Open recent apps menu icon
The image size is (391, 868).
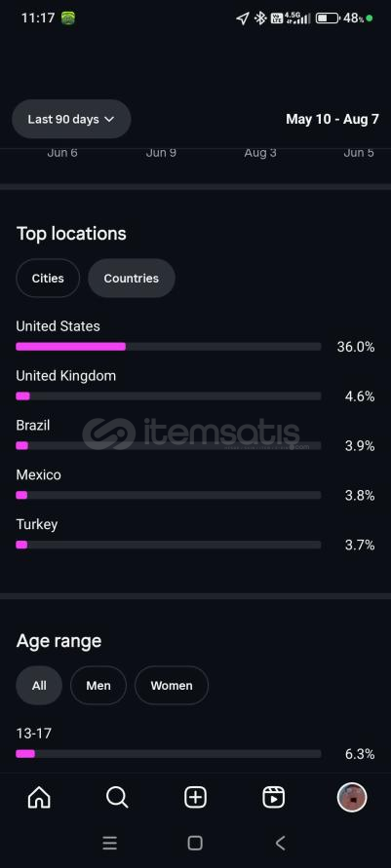(x=109, y=843)
